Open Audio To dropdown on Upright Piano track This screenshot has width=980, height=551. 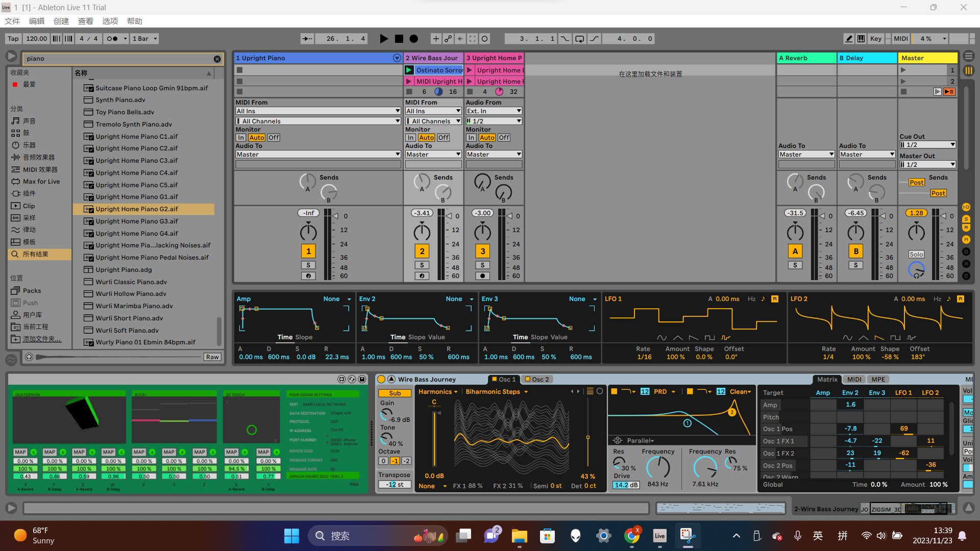317,155
